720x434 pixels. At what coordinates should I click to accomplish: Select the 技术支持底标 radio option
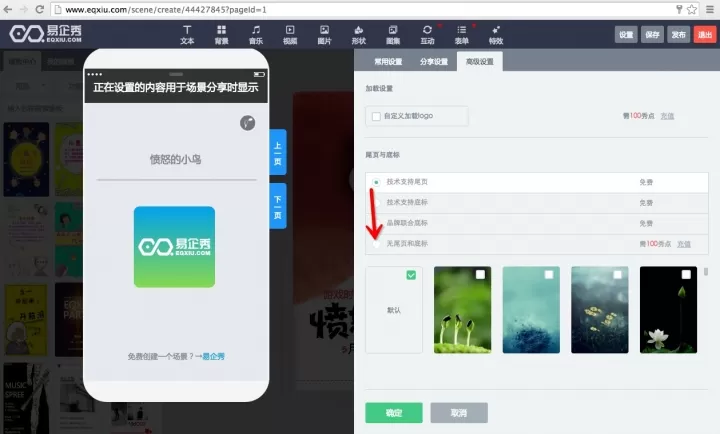376,203
